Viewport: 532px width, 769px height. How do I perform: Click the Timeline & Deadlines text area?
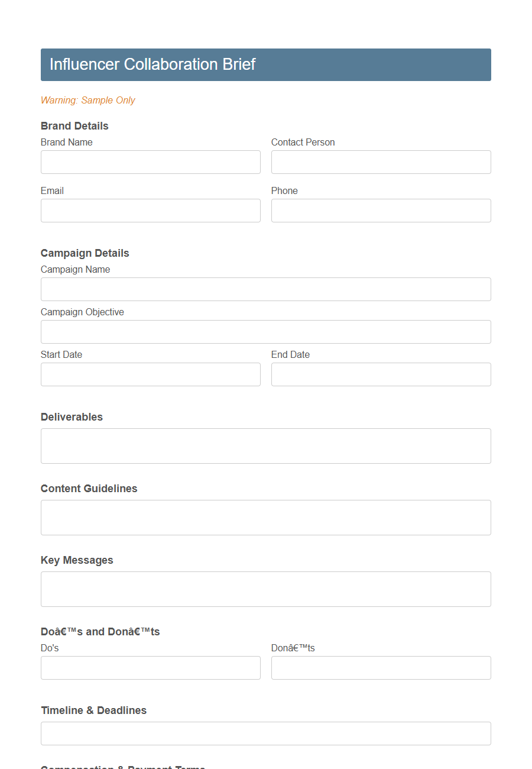pyautogui.click(x=265, y=733)
